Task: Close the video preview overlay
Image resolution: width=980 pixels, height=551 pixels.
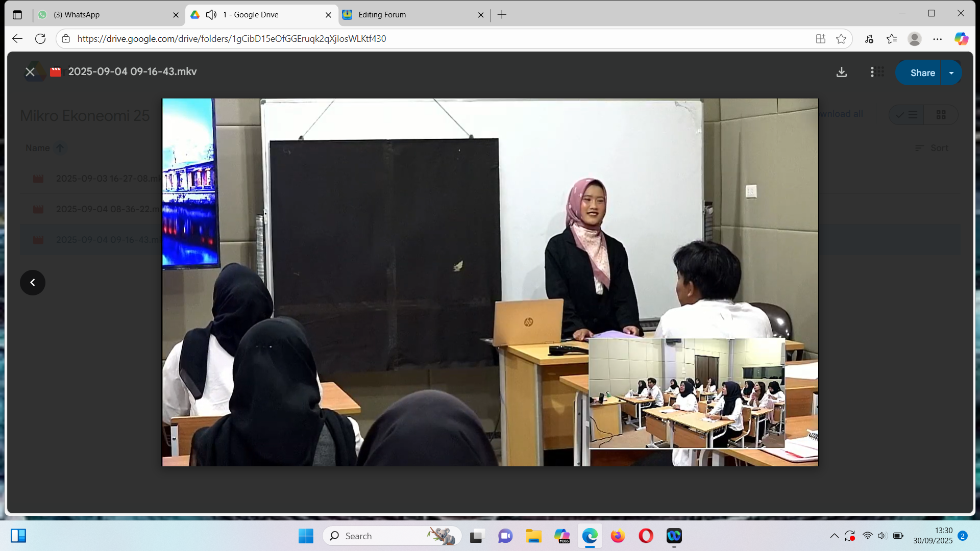Action: pos(30,72)
